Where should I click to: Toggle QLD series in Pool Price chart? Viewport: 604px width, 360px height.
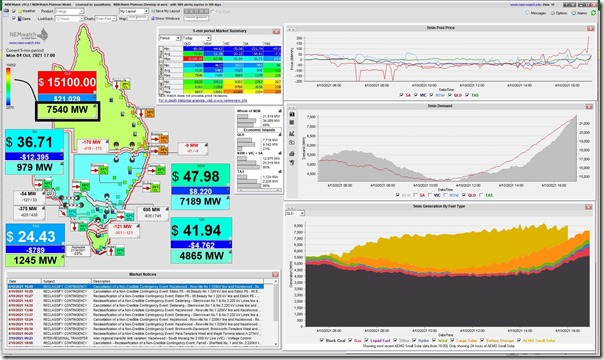pos(450,95)
